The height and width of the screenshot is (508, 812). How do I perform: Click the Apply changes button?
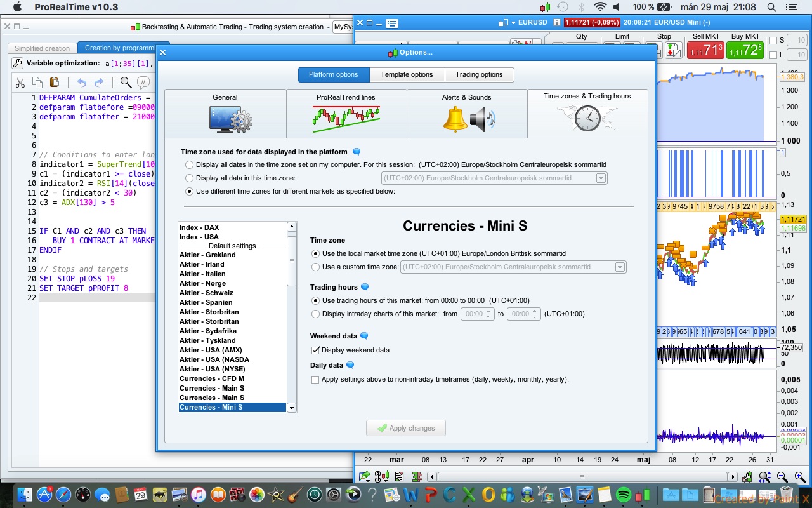406,428
